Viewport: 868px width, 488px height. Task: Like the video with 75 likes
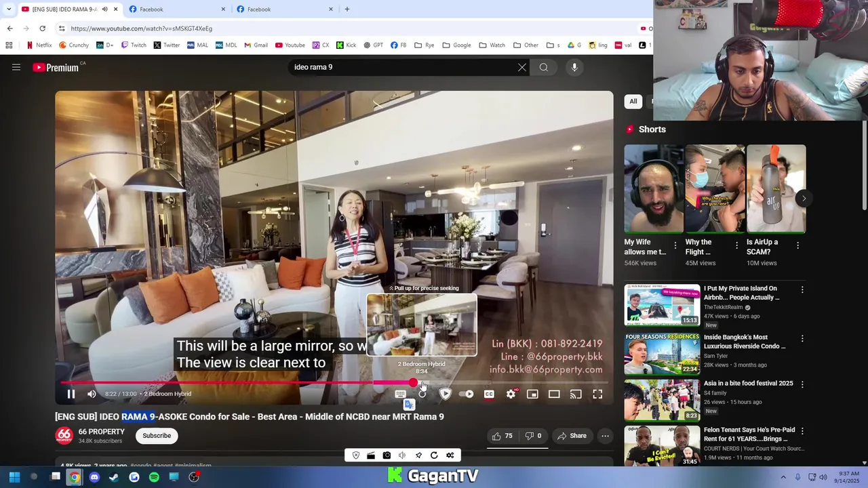click(502, 436)
